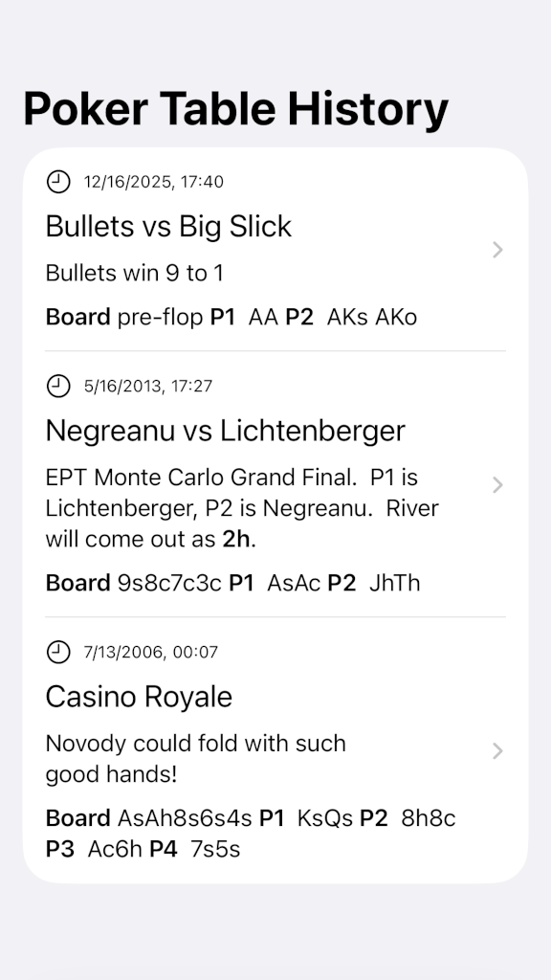
Task: Click the bolded 2h river card note
Action: (x=235, y=539)
